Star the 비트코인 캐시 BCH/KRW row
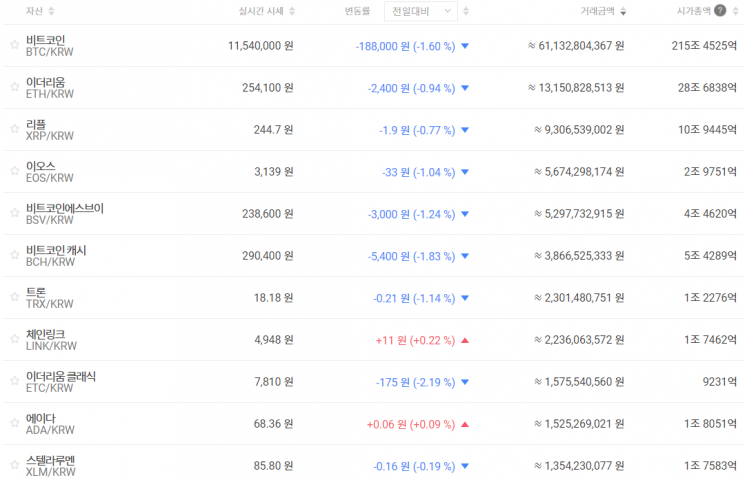745x480 pixels. pyautogui.click(x=15, y=255)
